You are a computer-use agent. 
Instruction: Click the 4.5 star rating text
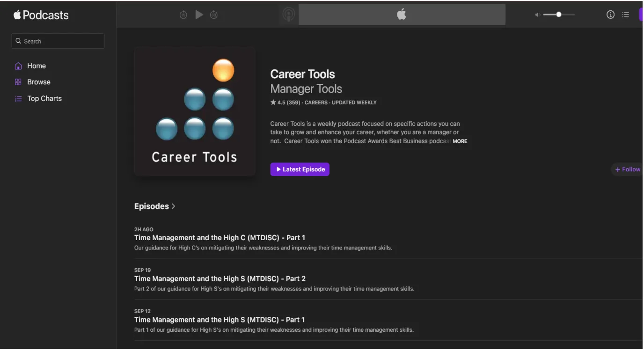pyautogui.click(x=285, y=102)
